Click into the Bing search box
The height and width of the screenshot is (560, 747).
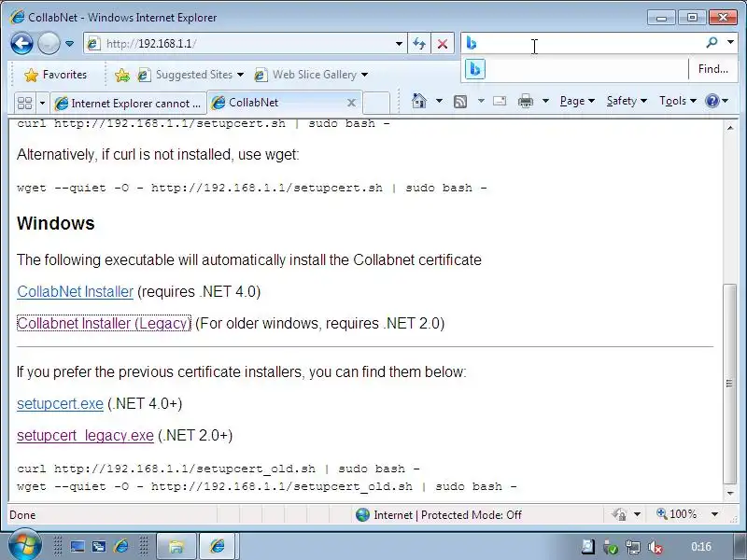[x=586, y=43]
